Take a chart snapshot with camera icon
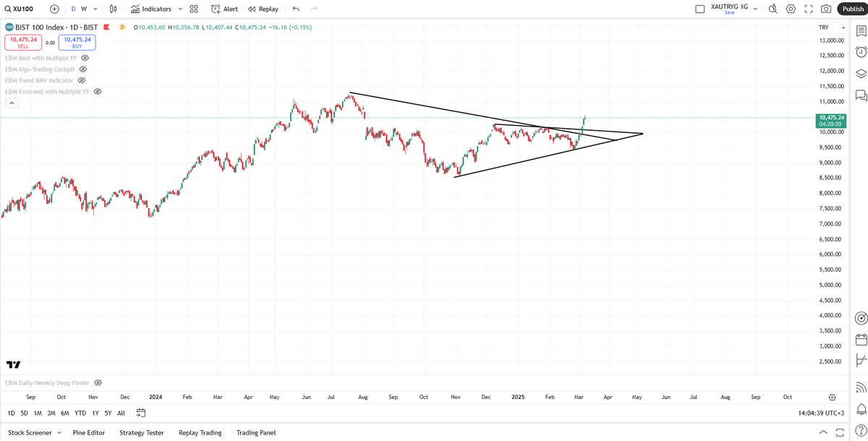 [826, 9]
